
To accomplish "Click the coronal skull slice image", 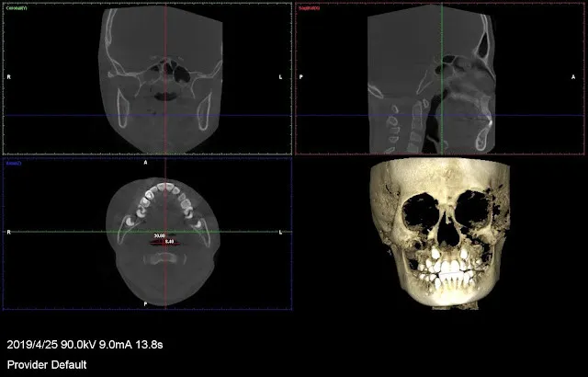I will pyautogui.click(x=161, y=79).
